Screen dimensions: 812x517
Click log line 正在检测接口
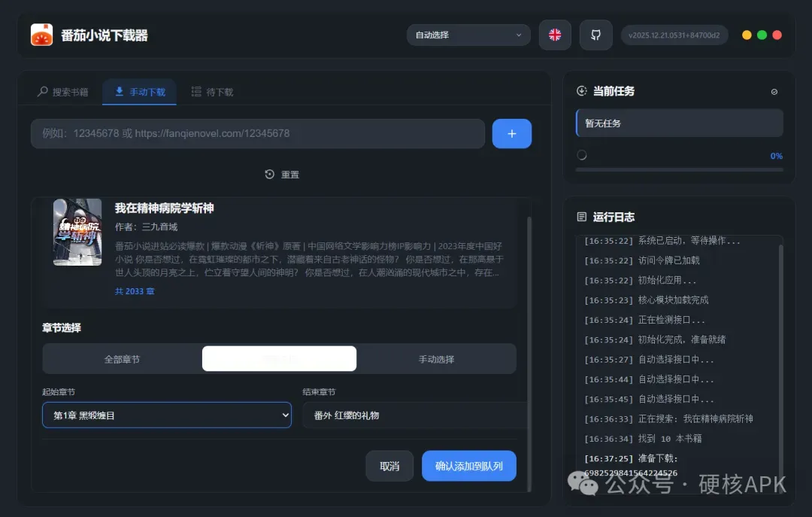point(645,319)
